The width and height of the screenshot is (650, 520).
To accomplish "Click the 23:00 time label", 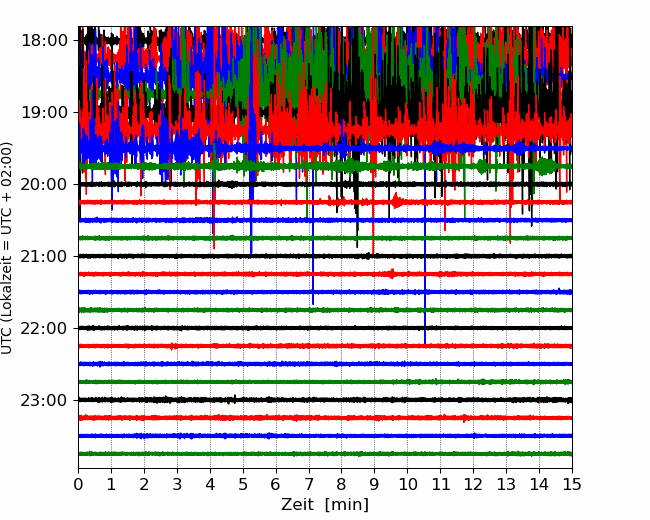I will pos(44,400).
